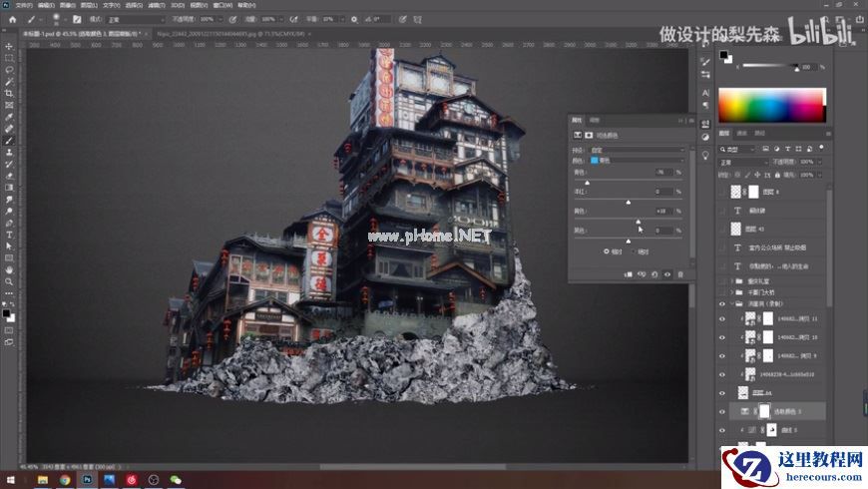Delete adjustment layer via Properties trash icon

680,274
